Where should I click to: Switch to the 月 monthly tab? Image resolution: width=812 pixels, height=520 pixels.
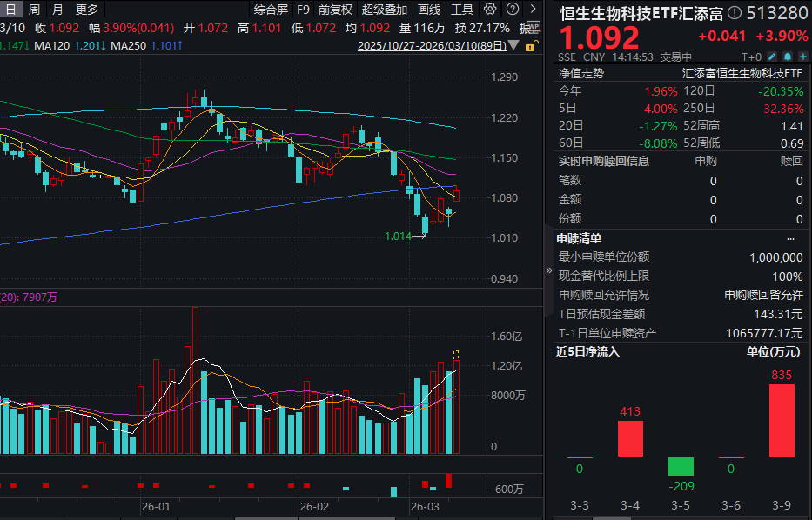click(x=57, y=9)
